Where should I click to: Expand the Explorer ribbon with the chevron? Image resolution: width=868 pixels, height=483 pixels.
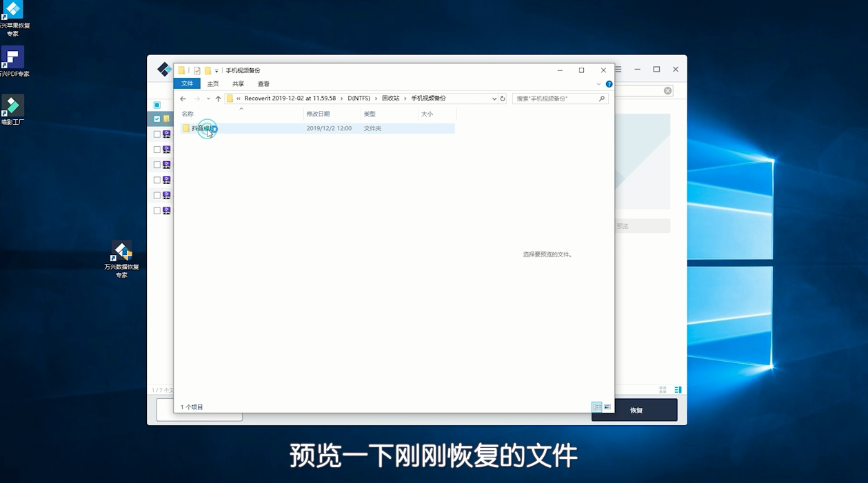(x=598, y=84)
